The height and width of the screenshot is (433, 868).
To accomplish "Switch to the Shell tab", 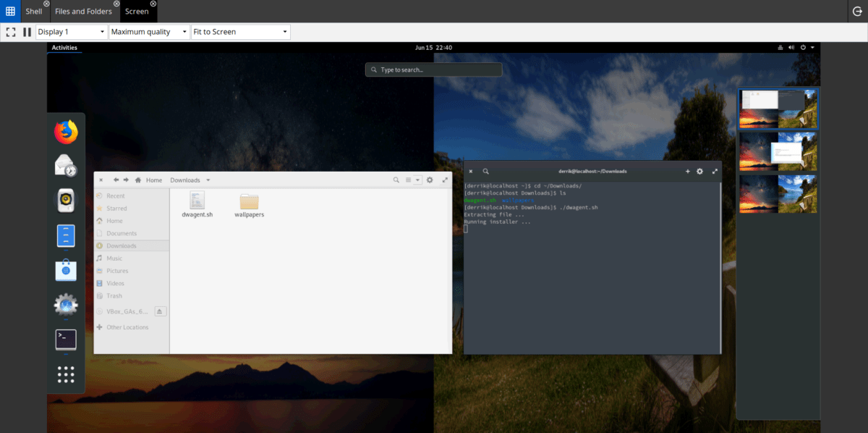I will 33,11.
